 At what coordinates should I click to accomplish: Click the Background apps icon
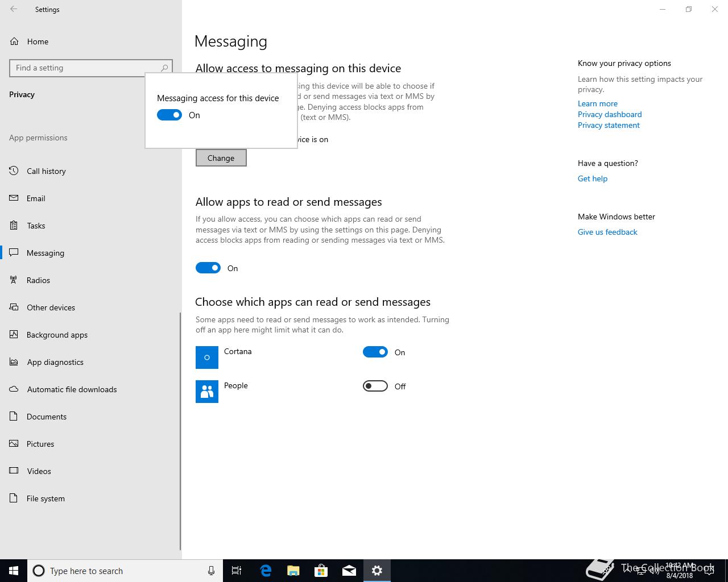[14, 335]
